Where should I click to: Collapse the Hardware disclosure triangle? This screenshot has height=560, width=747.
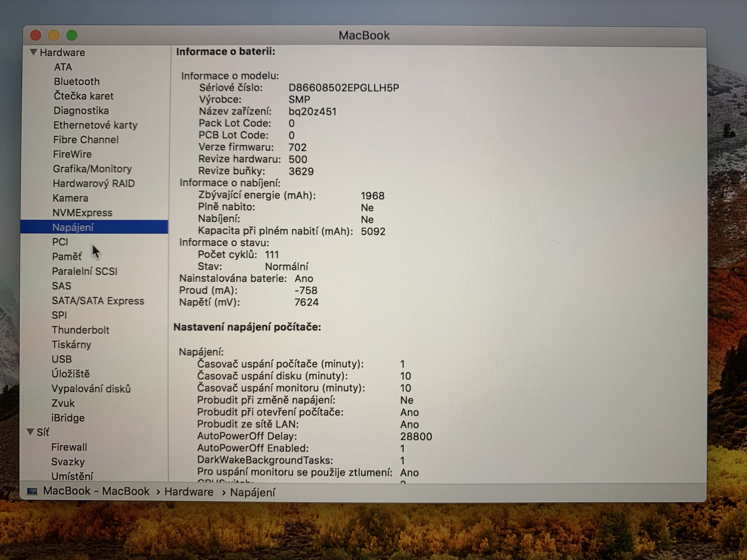pyautogui.click(x=33, y=52)
